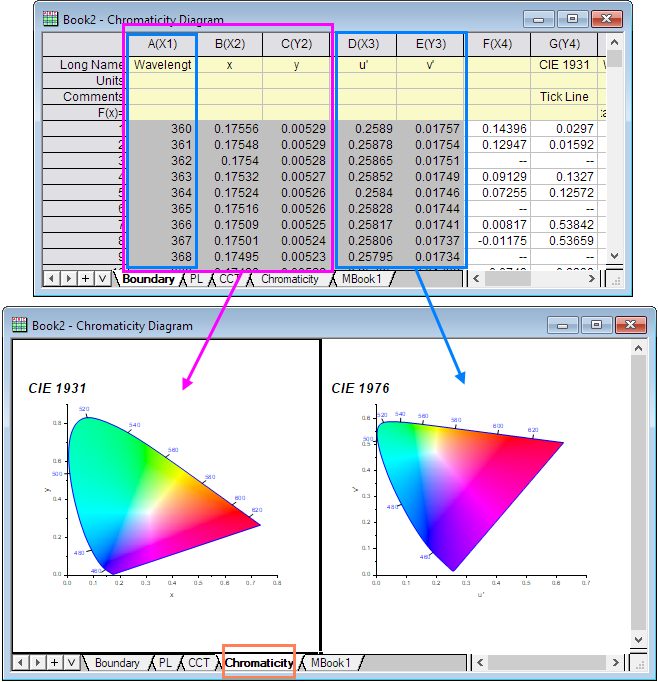This screenshot has height=682, width=658.
Task: Click Comments row header
Action: pyautogui.click(x=84, y=97)
